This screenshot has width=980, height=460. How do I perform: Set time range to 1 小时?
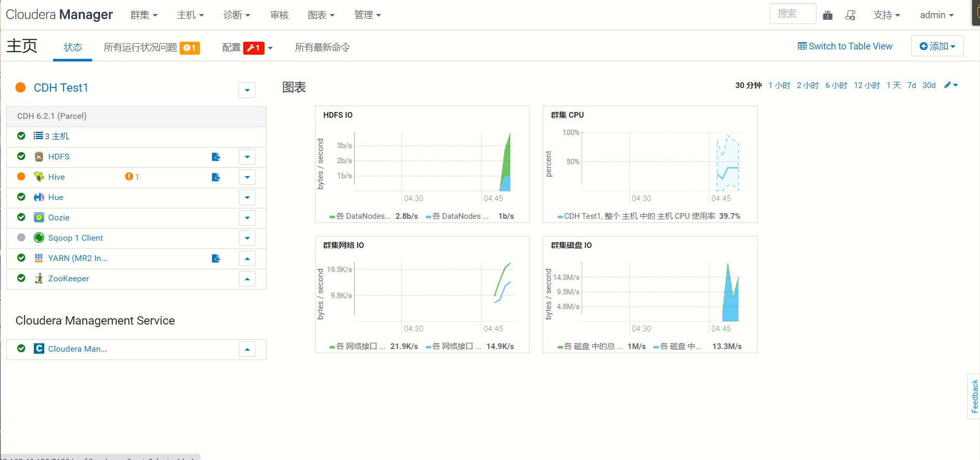pos(779,85)
